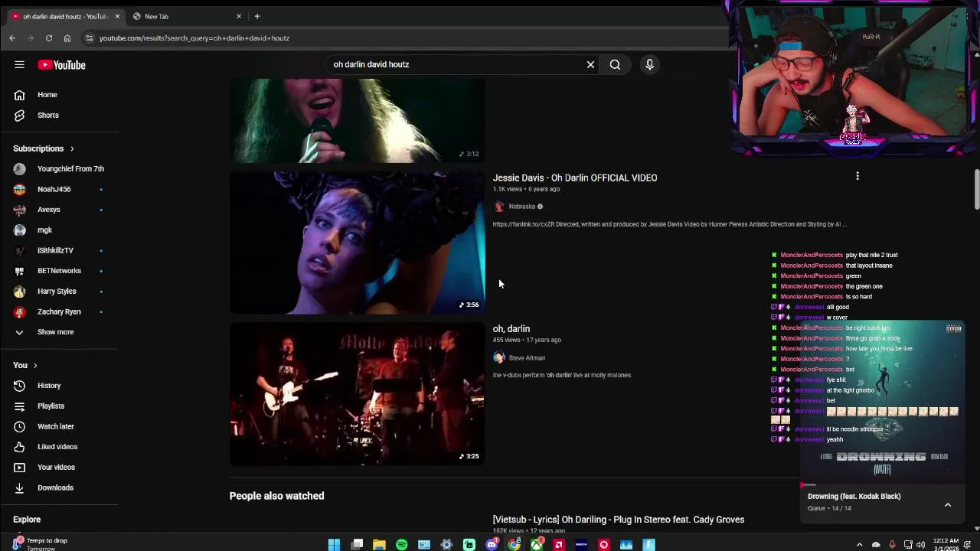Open Jessie Davis - Oh Darlin OFFICIAL VIDEO title
980x551 pixels.
[x=575, y=178]
